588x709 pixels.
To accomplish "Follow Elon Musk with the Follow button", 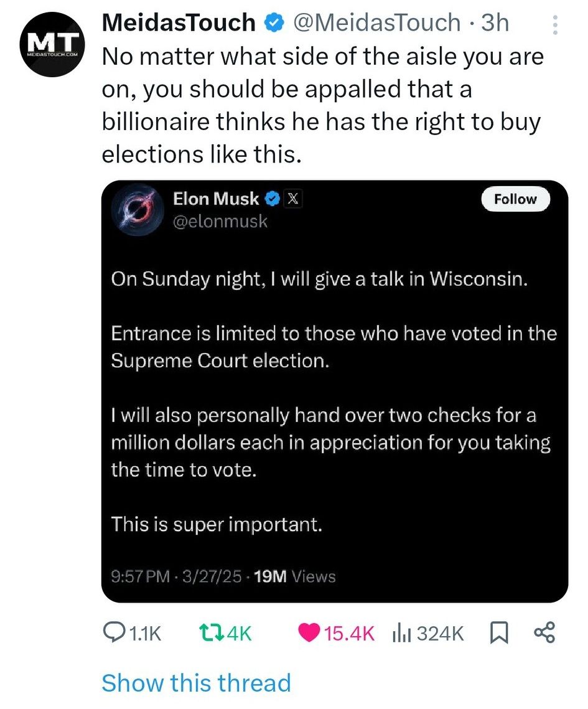I will click(516, 200).
